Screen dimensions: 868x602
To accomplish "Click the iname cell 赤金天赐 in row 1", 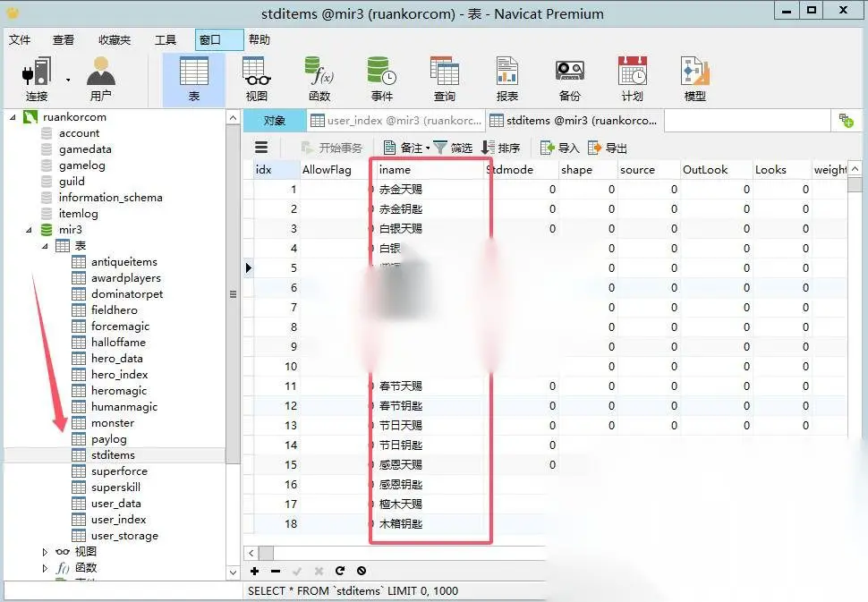I will pyautogui.click(x=430, y=190).
